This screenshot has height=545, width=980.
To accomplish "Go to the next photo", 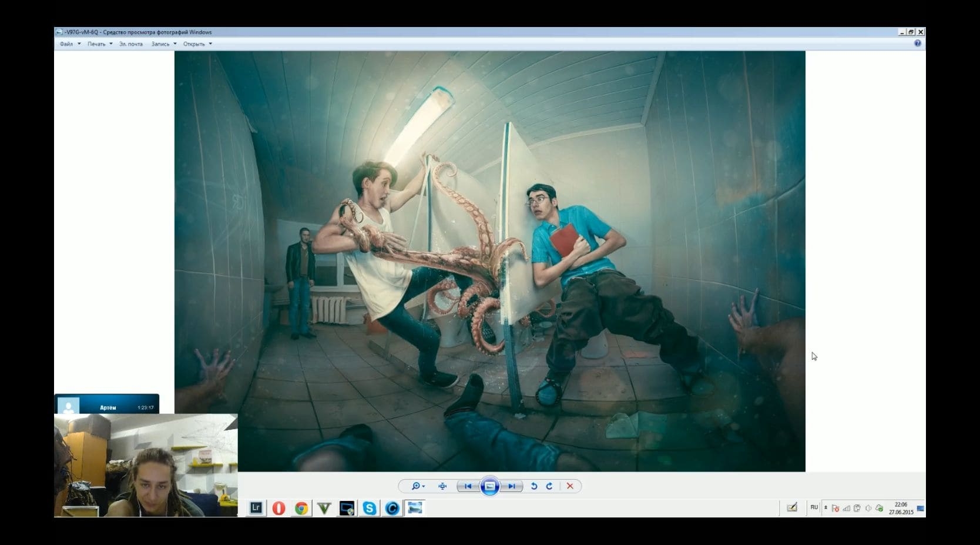I will 512,486.
